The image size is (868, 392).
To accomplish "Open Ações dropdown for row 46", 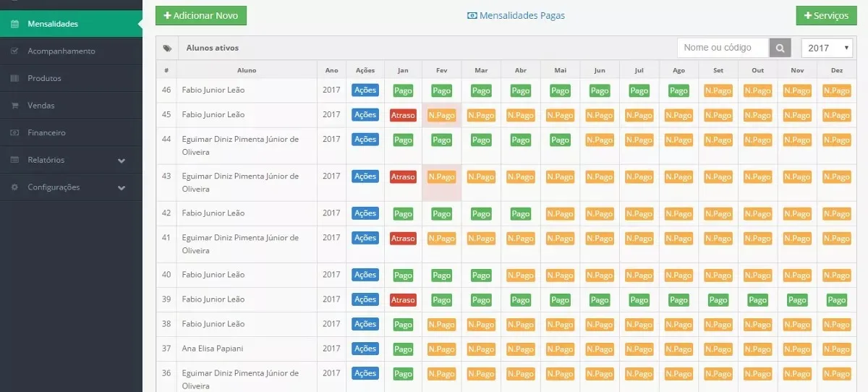I will pyautogui.click(x=365, y=90).
